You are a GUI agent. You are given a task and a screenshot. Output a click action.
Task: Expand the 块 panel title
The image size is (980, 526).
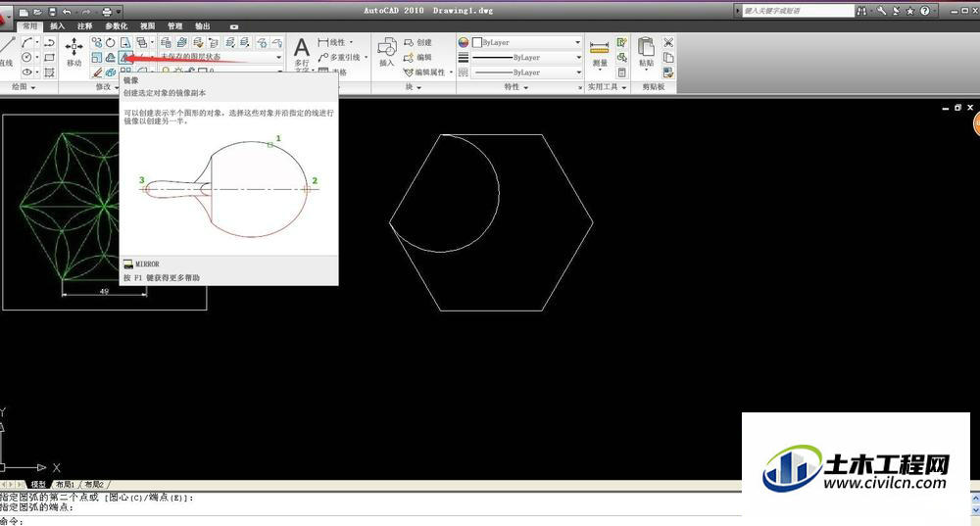point(413,87)
